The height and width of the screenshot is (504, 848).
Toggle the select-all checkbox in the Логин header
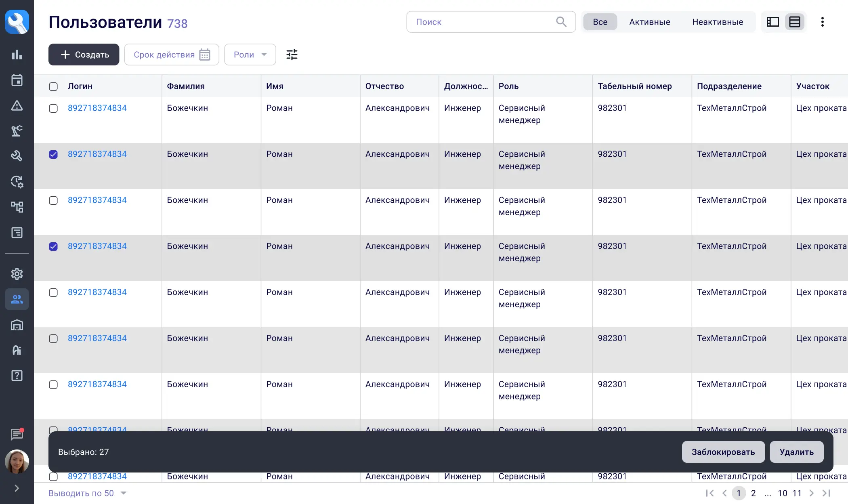click(x=53, y=86)
